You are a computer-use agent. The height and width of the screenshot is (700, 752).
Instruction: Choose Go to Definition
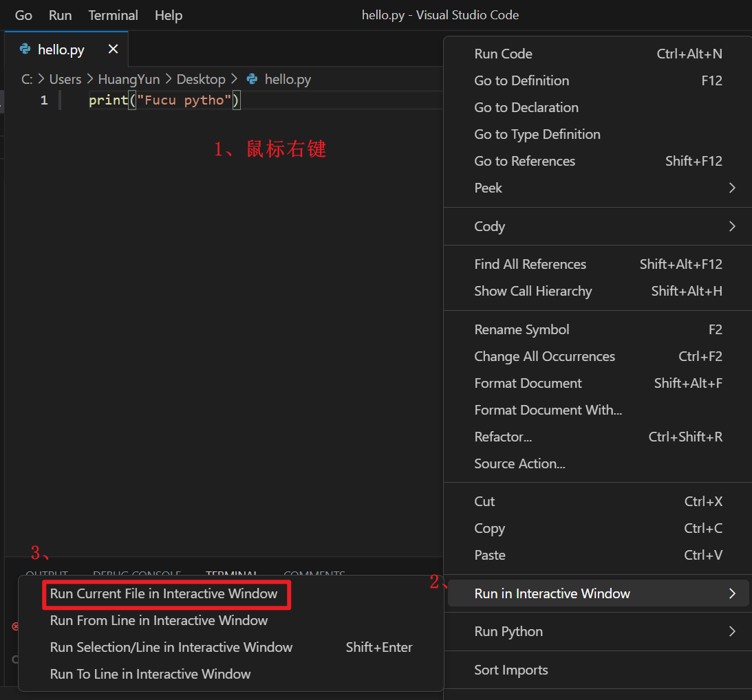[522, 80]
